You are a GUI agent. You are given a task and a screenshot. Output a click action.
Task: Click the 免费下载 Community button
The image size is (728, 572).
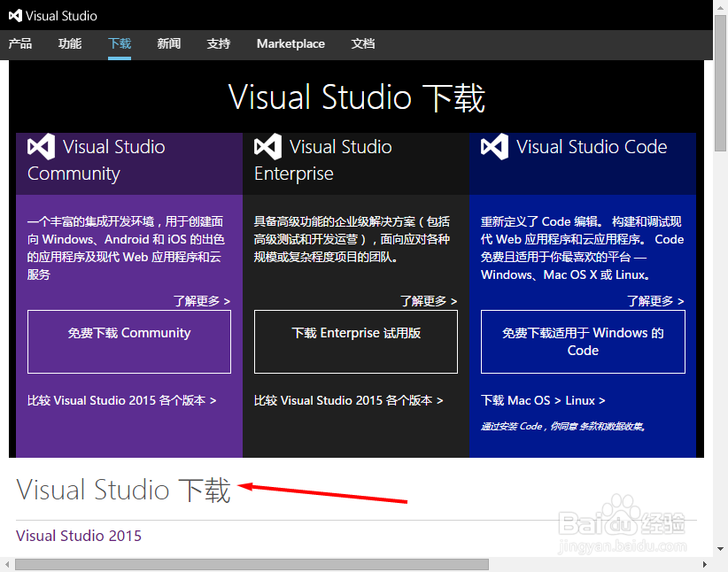click(128, 342)
